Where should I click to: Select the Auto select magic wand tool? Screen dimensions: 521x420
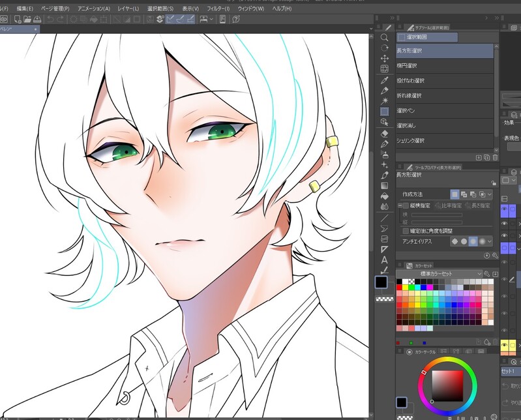385,100
